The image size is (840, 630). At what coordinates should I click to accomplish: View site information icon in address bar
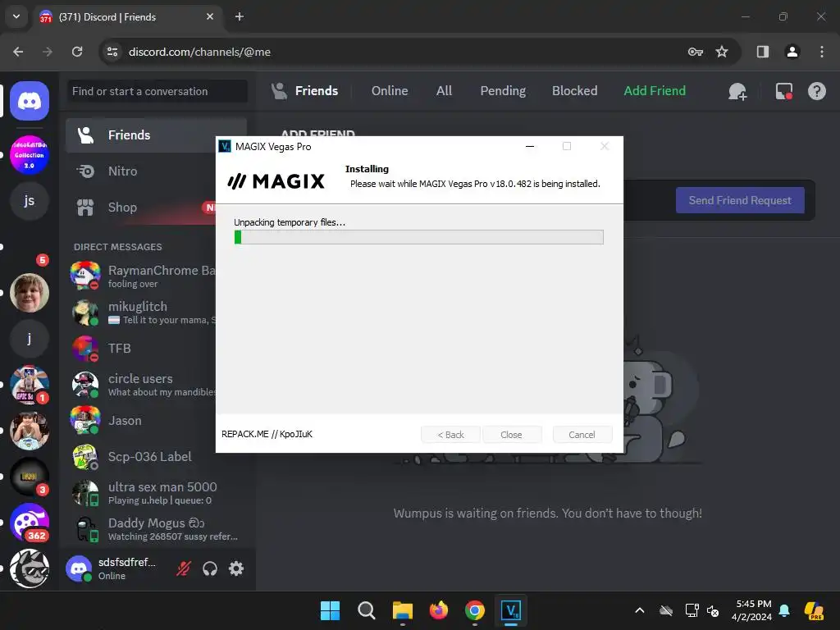112,52
